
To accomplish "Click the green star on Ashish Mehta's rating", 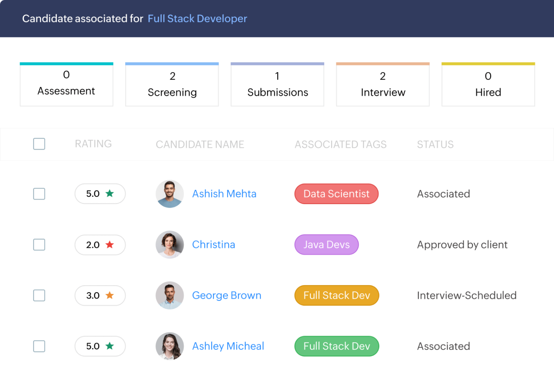I will point(110,193).
